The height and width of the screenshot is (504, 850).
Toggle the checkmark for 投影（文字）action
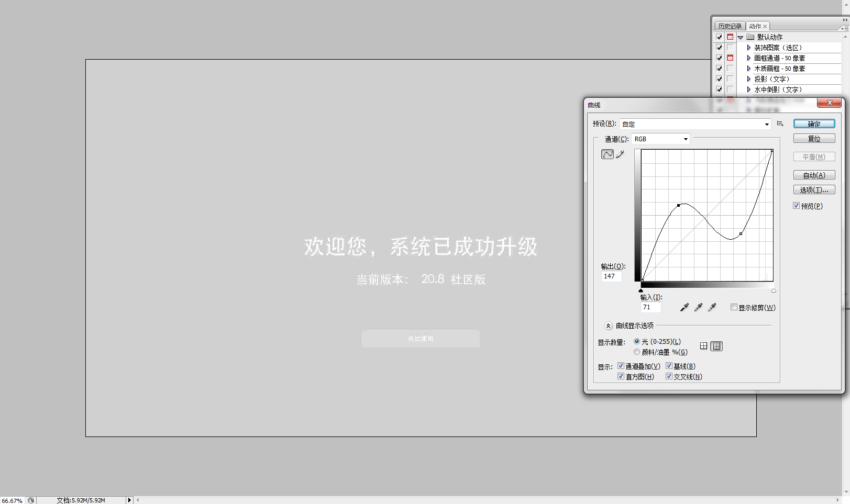click(719, 79)
